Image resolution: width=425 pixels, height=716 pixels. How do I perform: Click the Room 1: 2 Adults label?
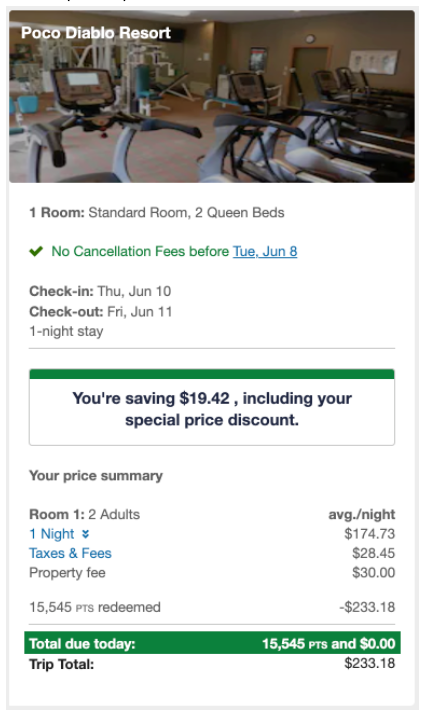(84, 515)
